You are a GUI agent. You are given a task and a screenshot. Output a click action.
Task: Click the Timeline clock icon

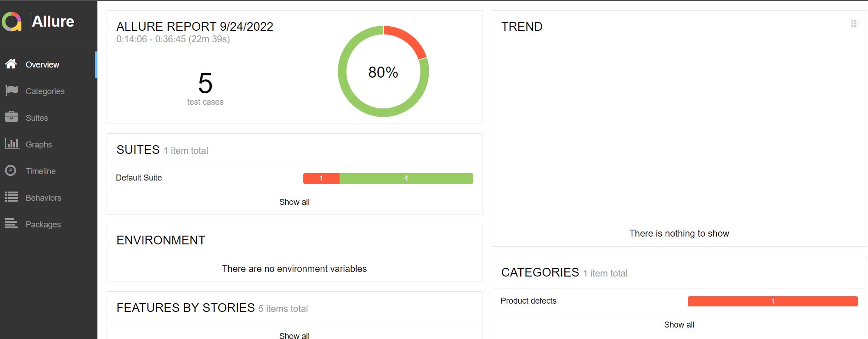tap(11, 170)
